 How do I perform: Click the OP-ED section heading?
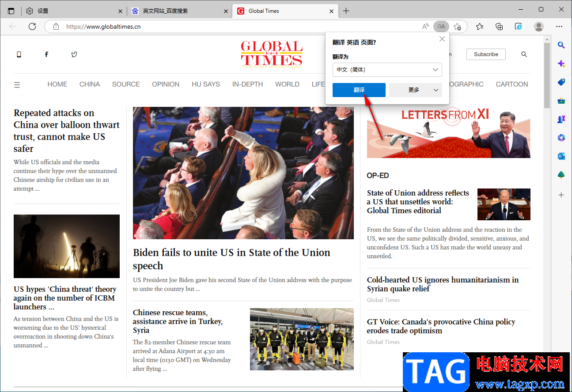pyautogui.click(x=378, y=176)
